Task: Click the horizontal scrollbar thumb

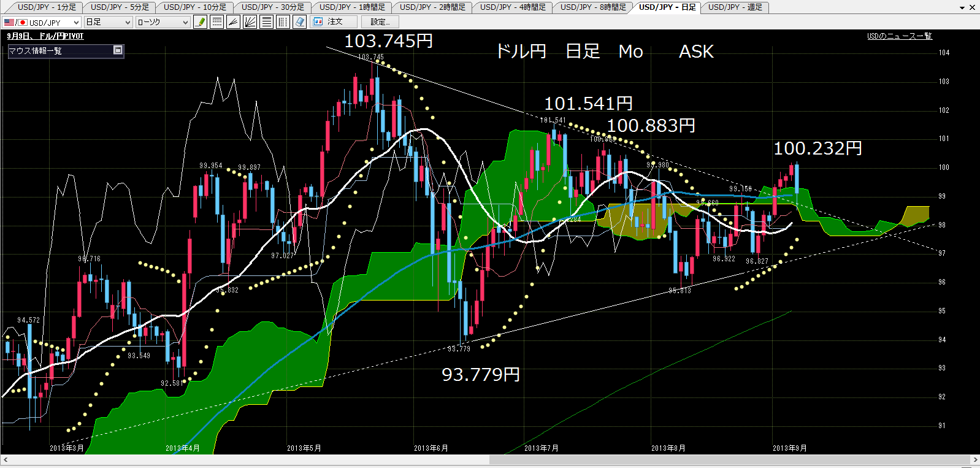Action: (730, 459)
